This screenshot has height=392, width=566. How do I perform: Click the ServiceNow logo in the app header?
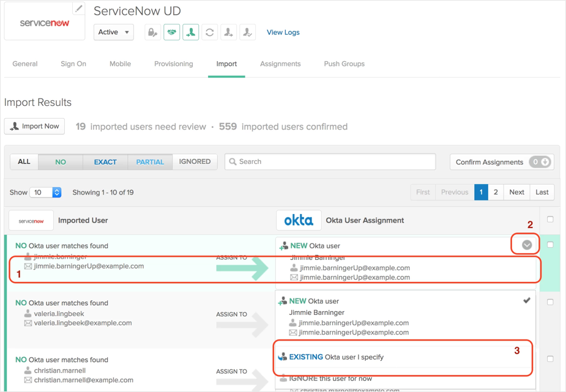[x=45, y=23]
